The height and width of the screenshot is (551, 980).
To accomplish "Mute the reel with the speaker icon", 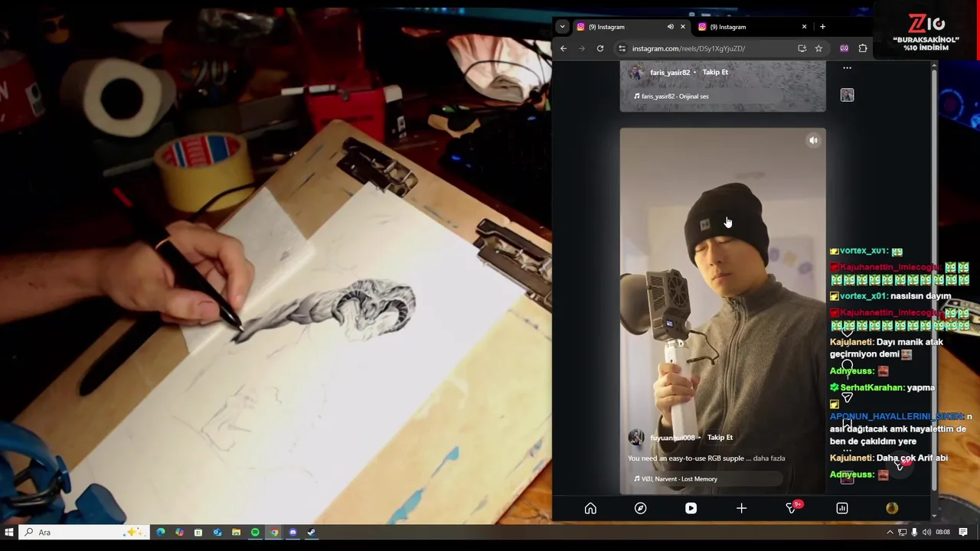I will 813,140.
